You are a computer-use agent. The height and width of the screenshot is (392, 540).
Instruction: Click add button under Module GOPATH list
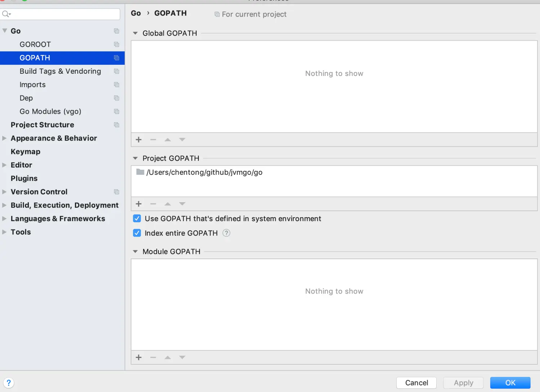click(x=139, y=357)
